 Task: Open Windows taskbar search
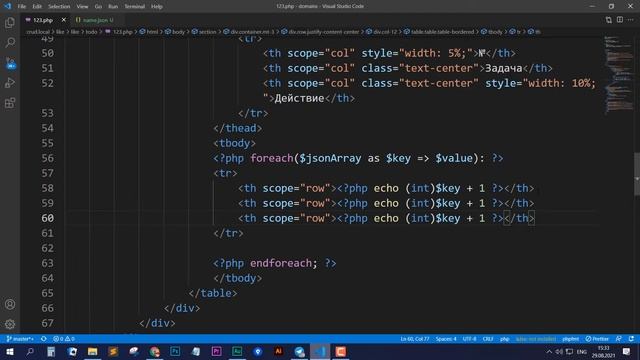[x=30, y=352]
